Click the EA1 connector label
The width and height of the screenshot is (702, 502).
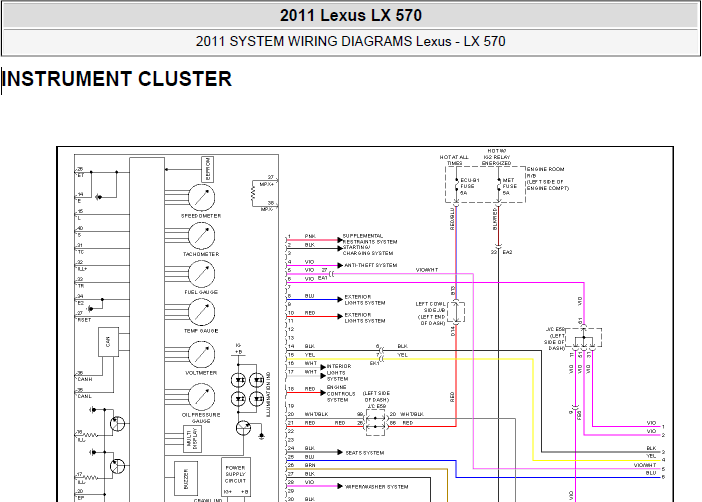tap(323, 278)
